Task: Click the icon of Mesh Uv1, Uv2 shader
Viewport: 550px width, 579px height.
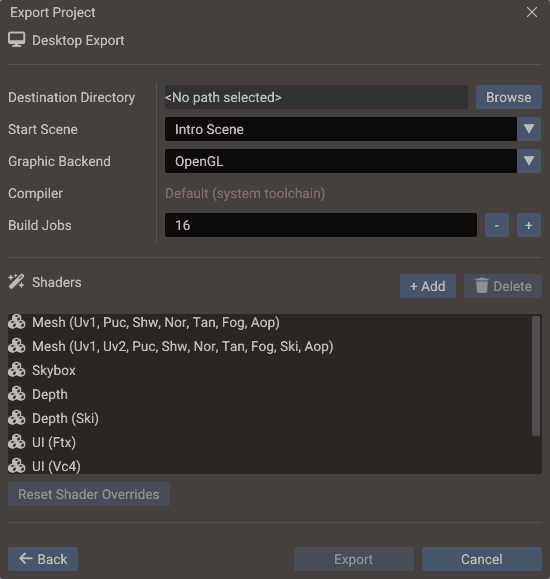Action: [x=17, y=346]
